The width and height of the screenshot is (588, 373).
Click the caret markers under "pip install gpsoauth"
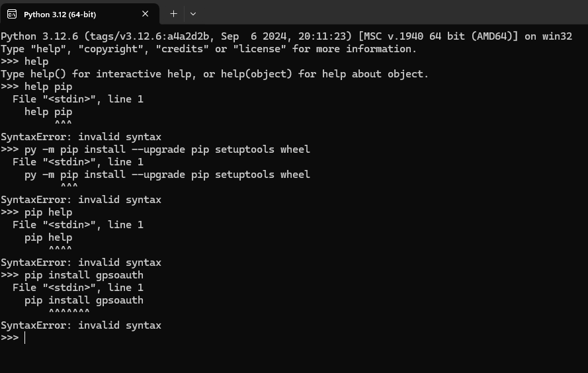tap(69, 311)
